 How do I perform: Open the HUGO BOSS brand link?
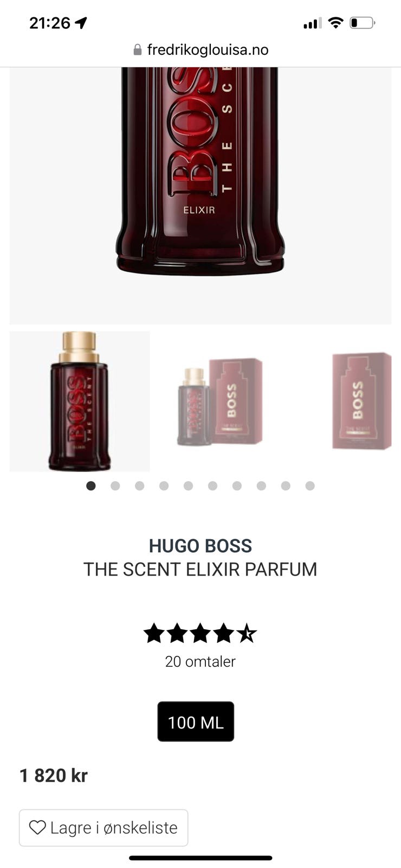click(200, 545)
